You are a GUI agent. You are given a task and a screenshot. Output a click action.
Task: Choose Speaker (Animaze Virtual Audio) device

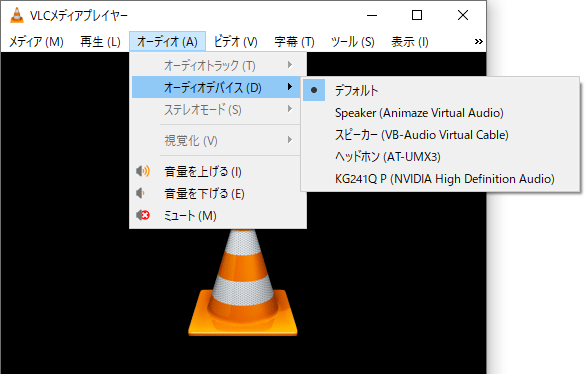[x=440, y=112]
